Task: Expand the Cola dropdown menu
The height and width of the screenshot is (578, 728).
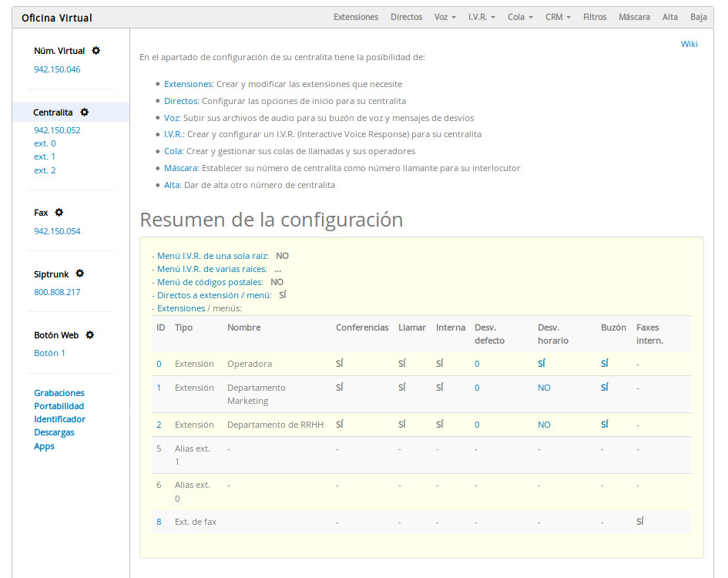Action: 520,17
